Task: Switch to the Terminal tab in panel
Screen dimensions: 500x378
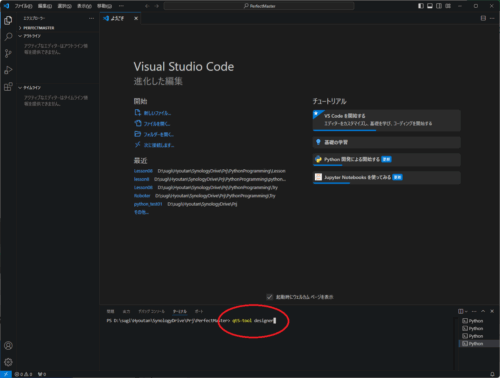Action: 180,311
